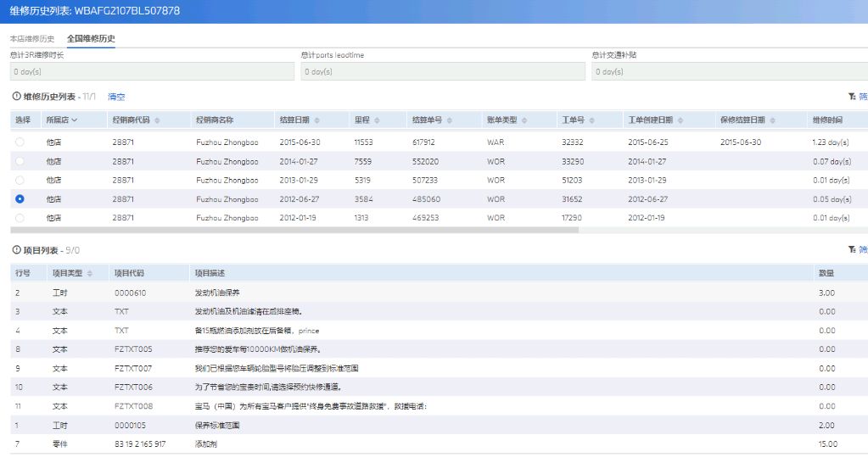Click repair time 1.23 day(s)
The height and width of the screenshot is (474, 868).
tap(831, 142)
